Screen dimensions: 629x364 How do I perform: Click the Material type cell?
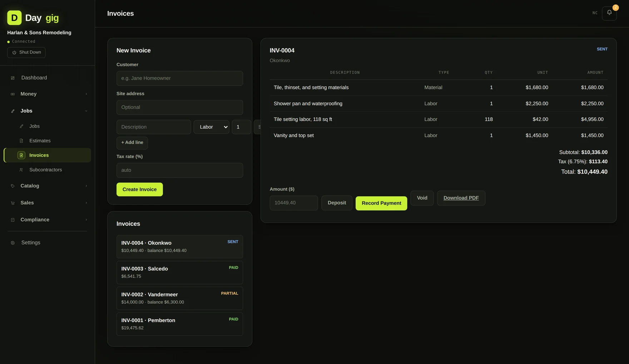pyautogui.click(x=433, y=88)
